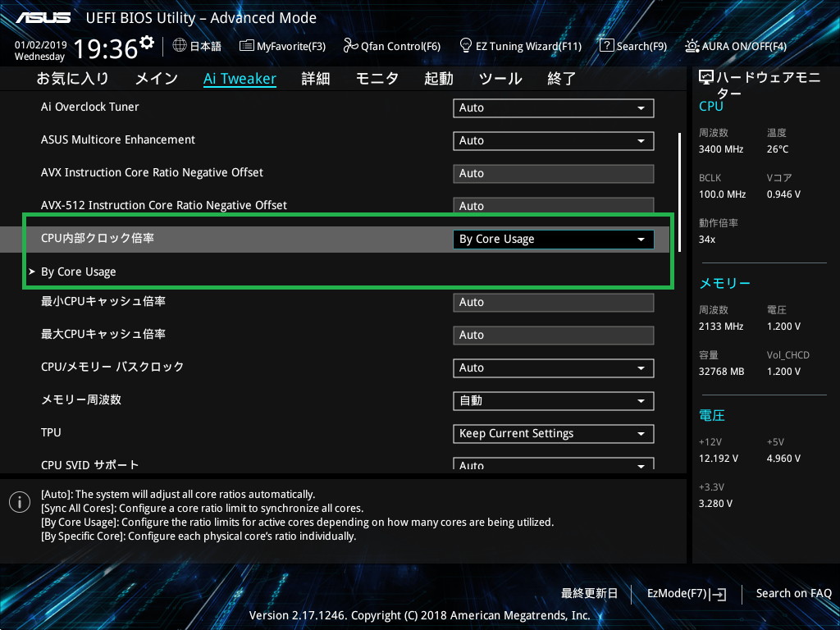Click AVX-512 Instruction Core Ratio Negative Offset field

click(x=554, y=206)
